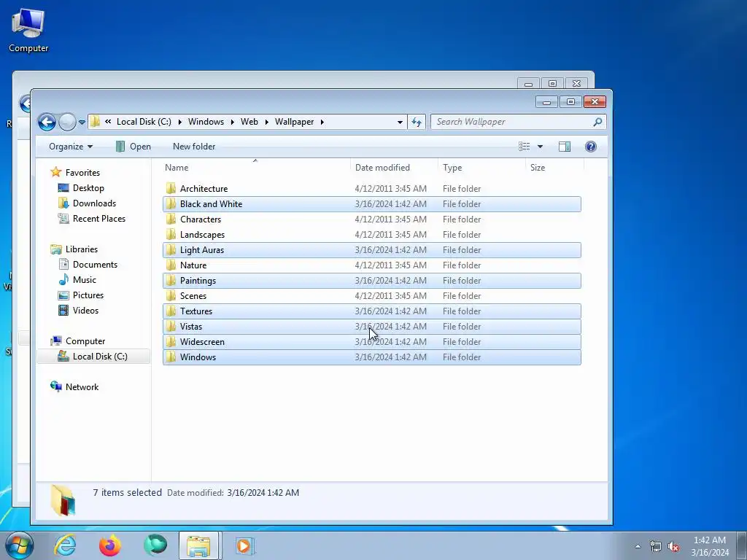
Task: Sort by the Size column header
Action: (554, 168)
